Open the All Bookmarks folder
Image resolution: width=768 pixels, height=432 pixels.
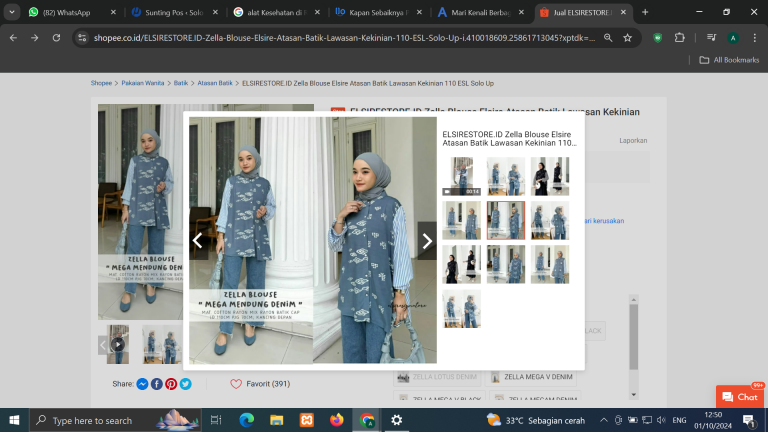coord(729,60)
